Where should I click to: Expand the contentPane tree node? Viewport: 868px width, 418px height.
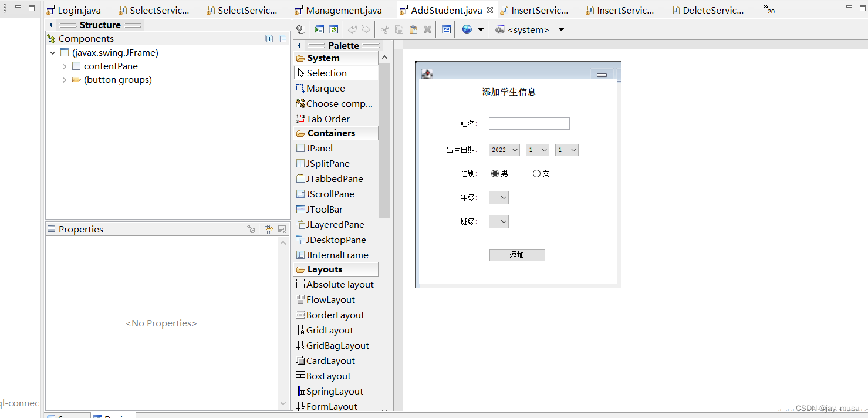65,66
